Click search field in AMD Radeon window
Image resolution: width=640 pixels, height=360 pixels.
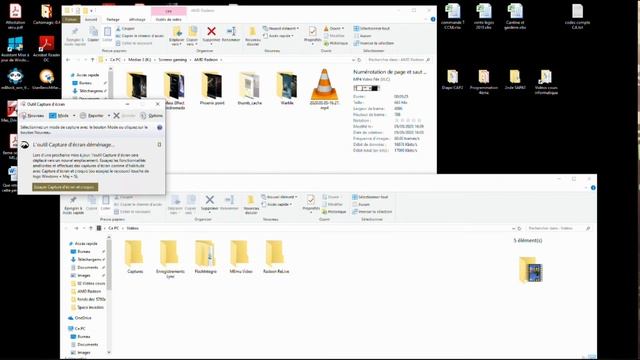point(399,60)
